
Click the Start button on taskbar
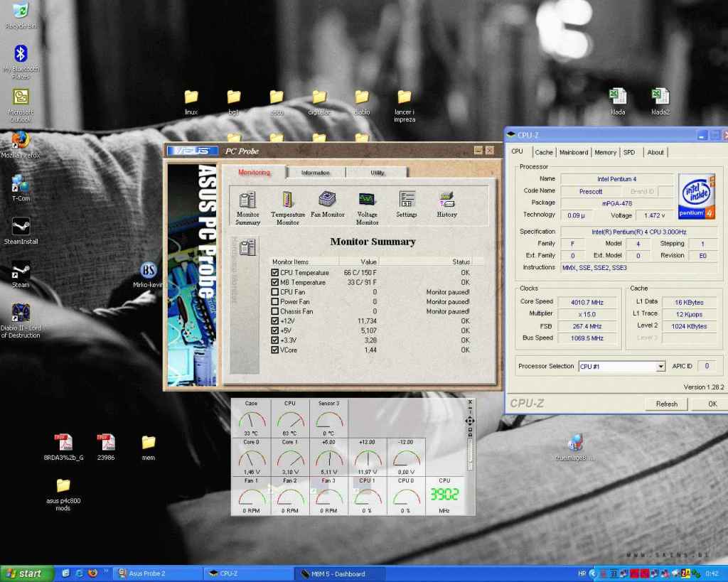click(x=25, y=573)
